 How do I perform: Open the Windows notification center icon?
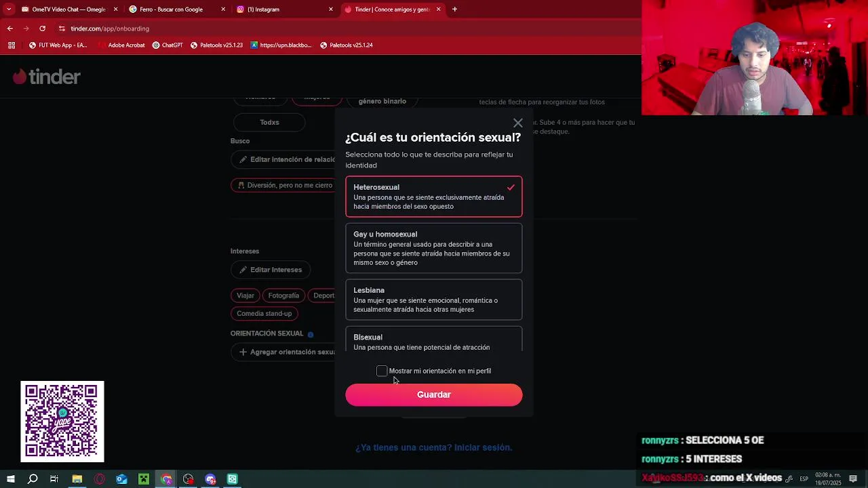pyautogui.click(x=853, y=479)
